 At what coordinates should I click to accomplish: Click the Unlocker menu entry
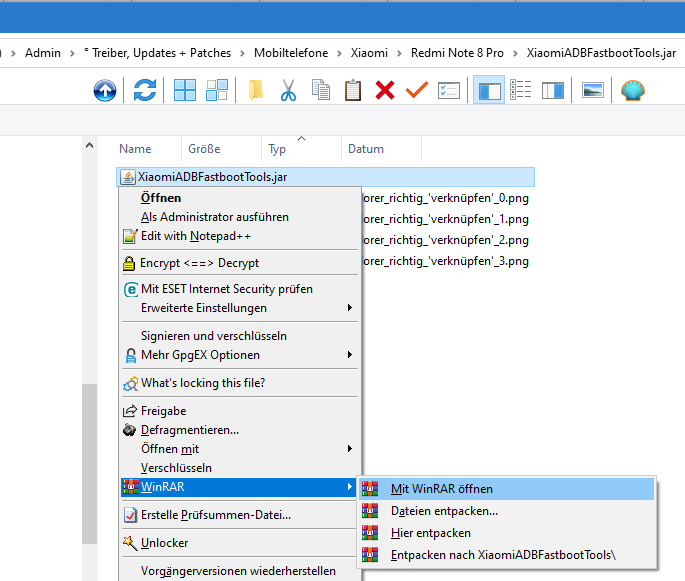pos(239,543)
